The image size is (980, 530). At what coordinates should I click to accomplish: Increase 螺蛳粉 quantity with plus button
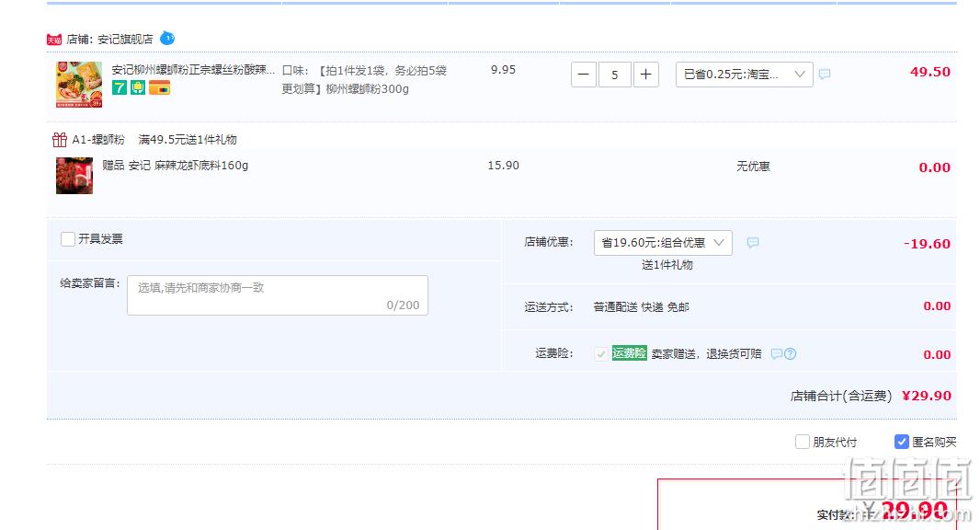646,75
